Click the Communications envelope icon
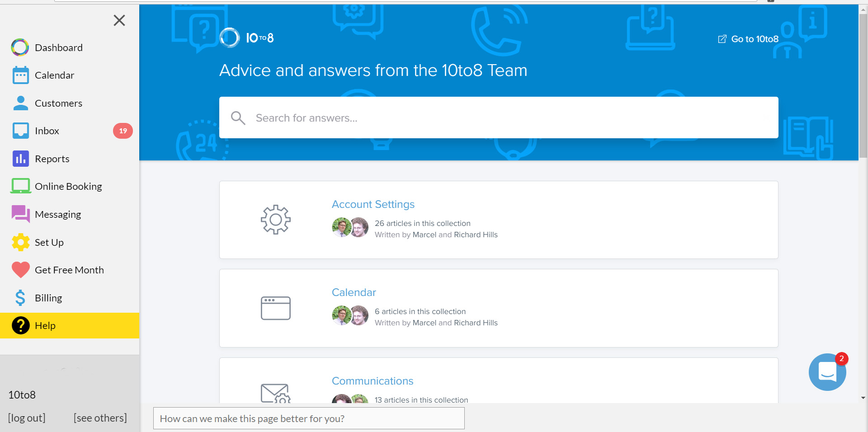 (276, 393)
